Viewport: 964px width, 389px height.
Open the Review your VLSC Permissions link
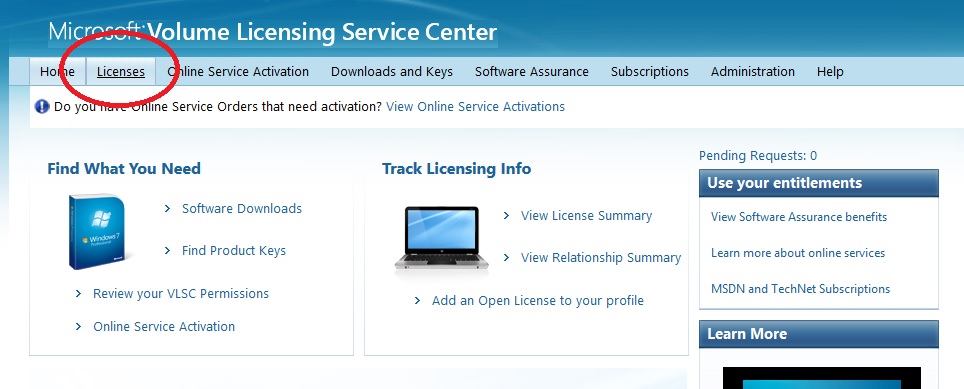[181, 294]
